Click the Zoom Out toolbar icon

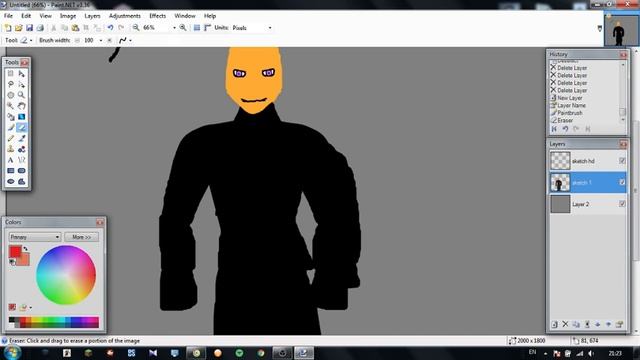pos(136,28)
